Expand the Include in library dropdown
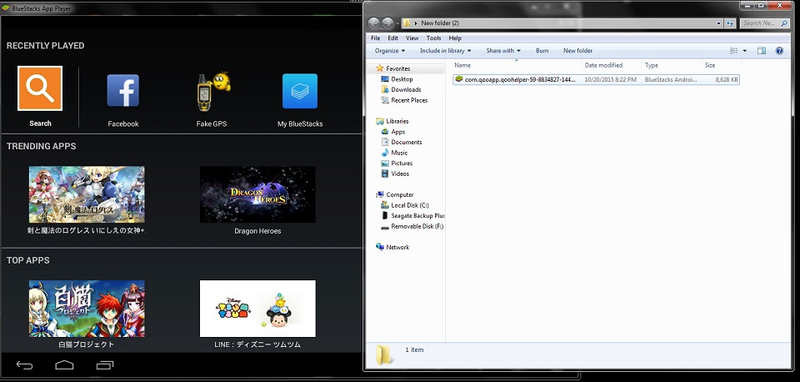The width and height of the screenshot is (800, 382). pos(445,50)
